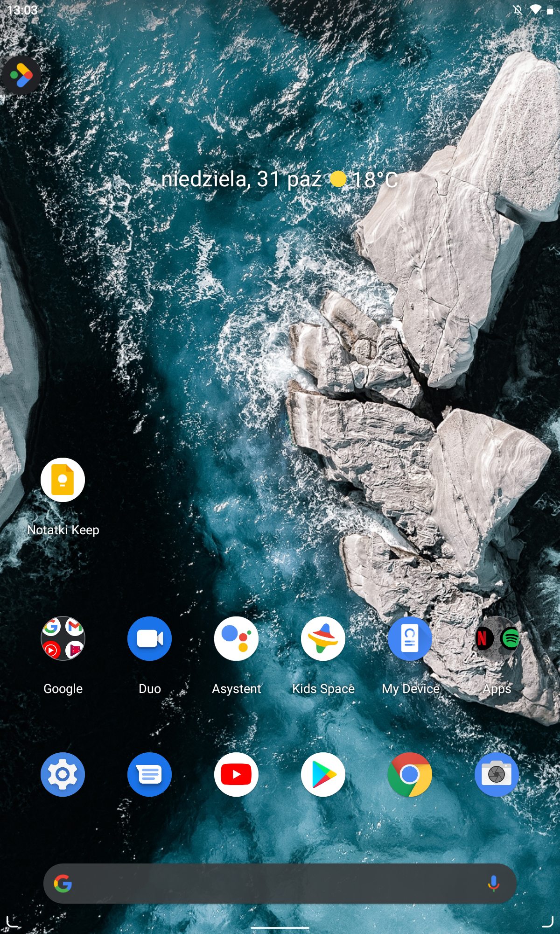Expand the Apps folder with Netflix and Spotify

point(497,638)
